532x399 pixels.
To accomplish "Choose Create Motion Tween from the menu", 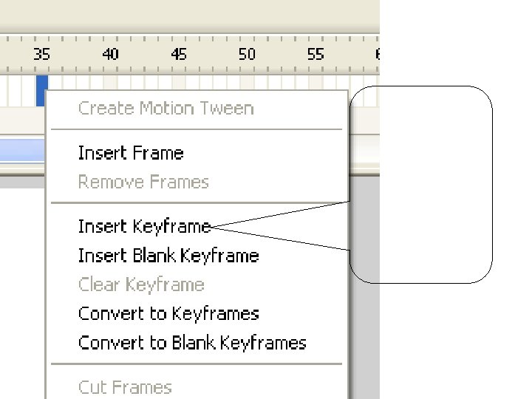I will 166,109.
